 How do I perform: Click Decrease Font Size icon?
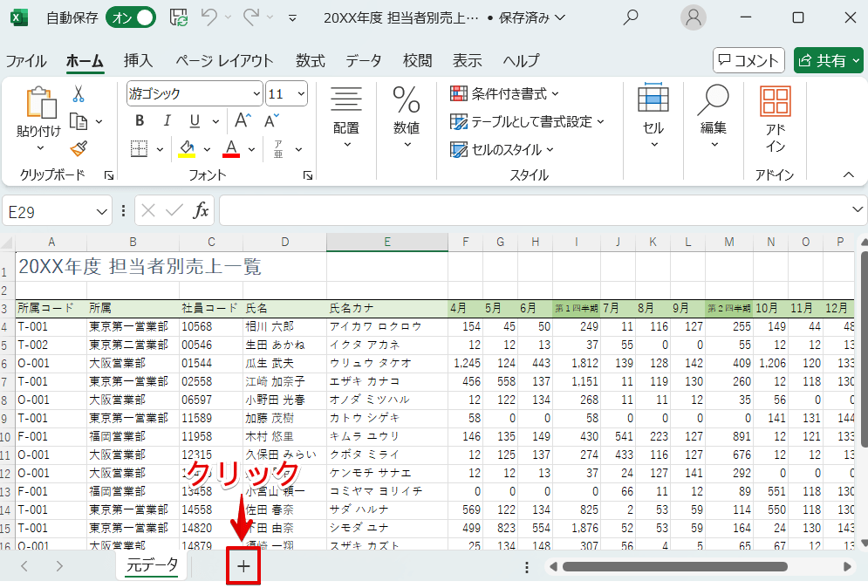click(x=271, y=120)
